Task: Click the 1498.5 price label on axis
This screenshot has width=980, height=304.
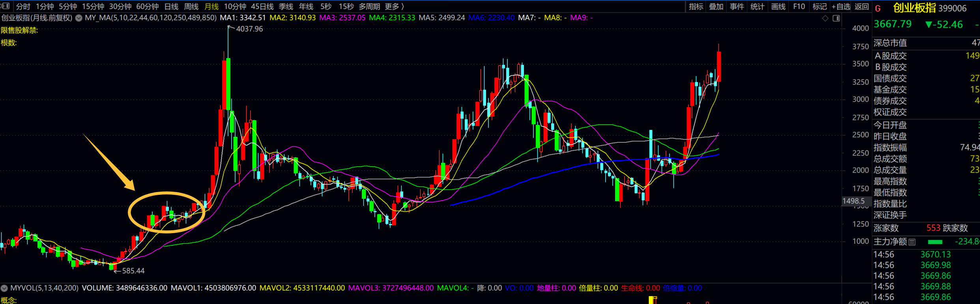Action: point(854,201)
